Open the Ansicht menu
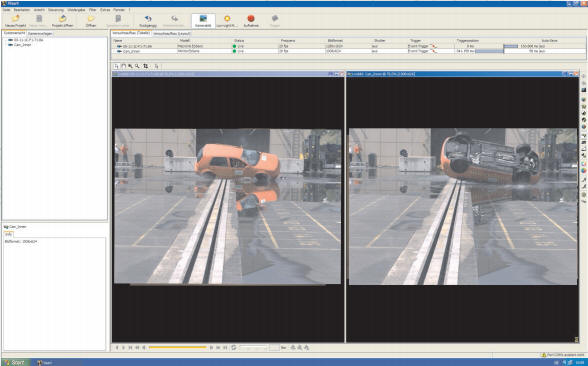This screenshot has height=366, width=588. pos(39,10)
